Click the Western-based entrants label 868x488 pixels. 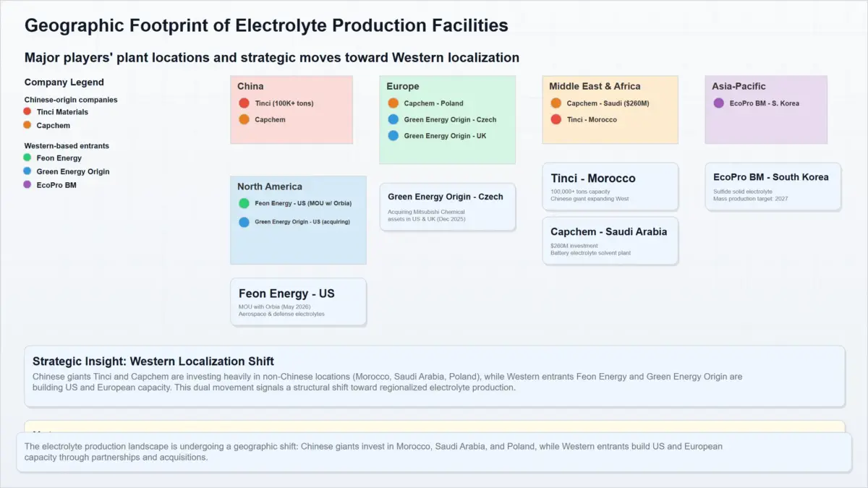coord(67,146)
